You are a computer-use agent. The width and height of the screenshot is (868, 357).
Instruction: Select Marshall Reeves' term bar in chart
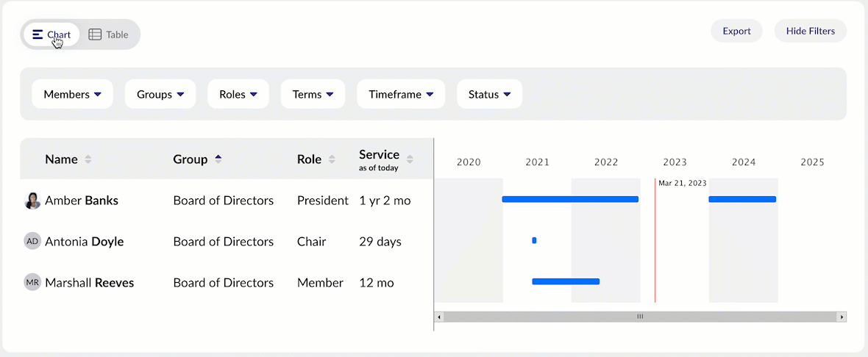pyautogui.click(x=566, y=281)
